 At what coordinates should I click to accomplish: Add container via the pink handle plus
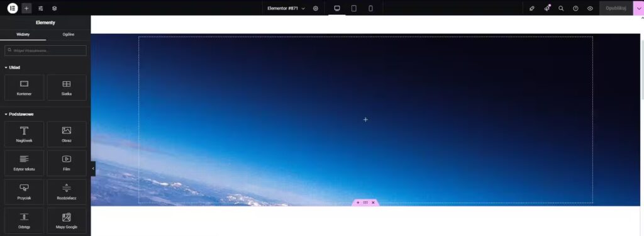click(x=358, y=203)
